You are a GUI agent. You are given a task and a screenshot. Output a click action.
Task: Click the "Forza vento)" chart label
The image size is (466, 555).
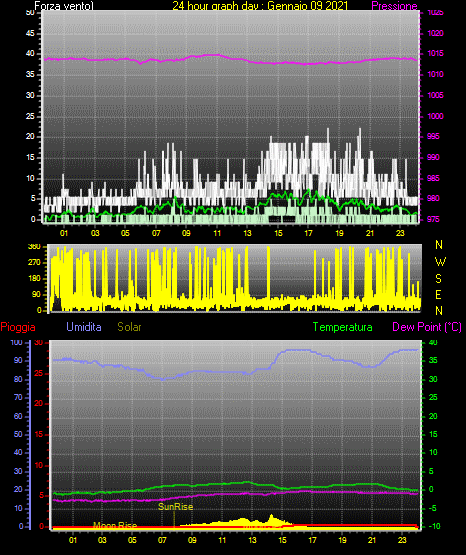point(64,6)
